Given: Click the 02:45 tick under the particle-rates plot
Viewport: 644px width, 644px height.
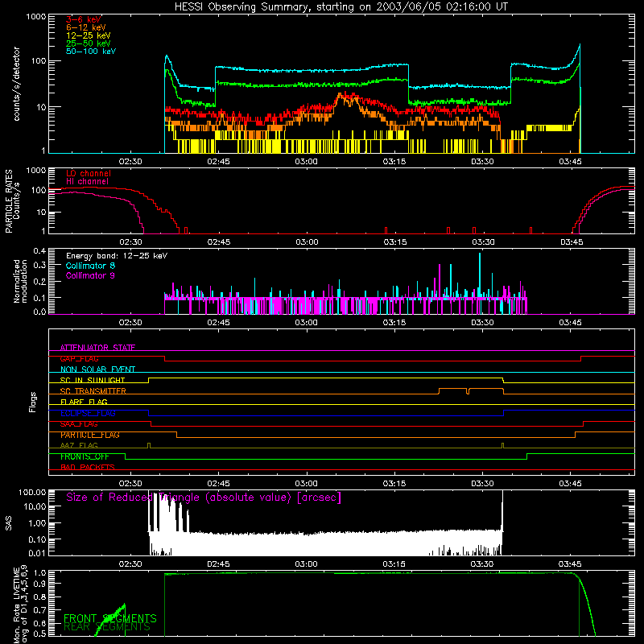Looking at the screenshot, I should click(x=219, y=242).
